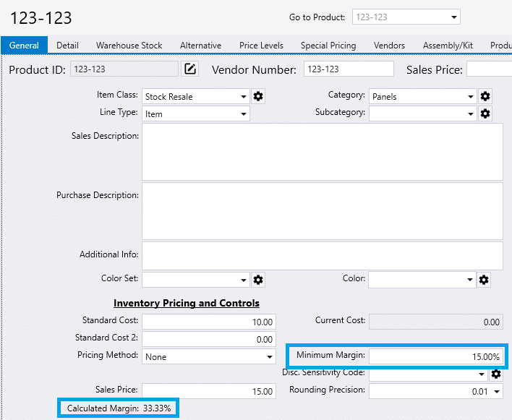Switch to the Warehouse Stock tab
This screenshot has height=420, width=512.
(x=129, y=46)
